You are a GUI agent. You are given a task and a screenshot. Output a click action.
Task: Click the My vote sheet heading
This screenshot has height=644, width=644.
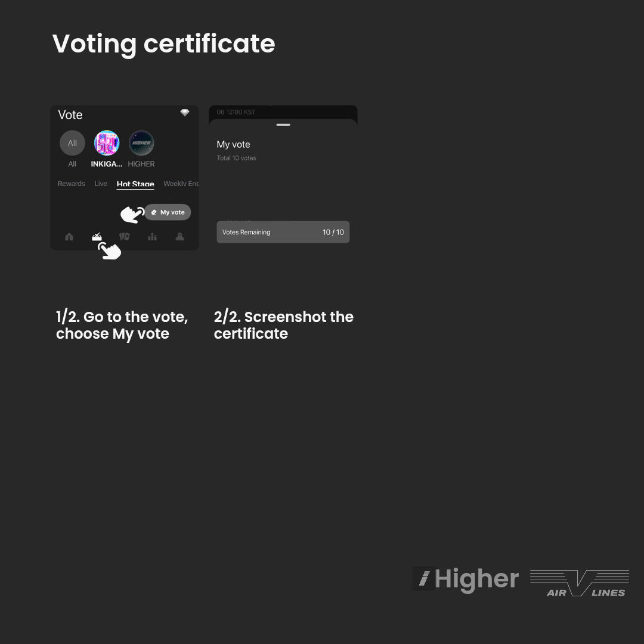(x=233, y=144)
